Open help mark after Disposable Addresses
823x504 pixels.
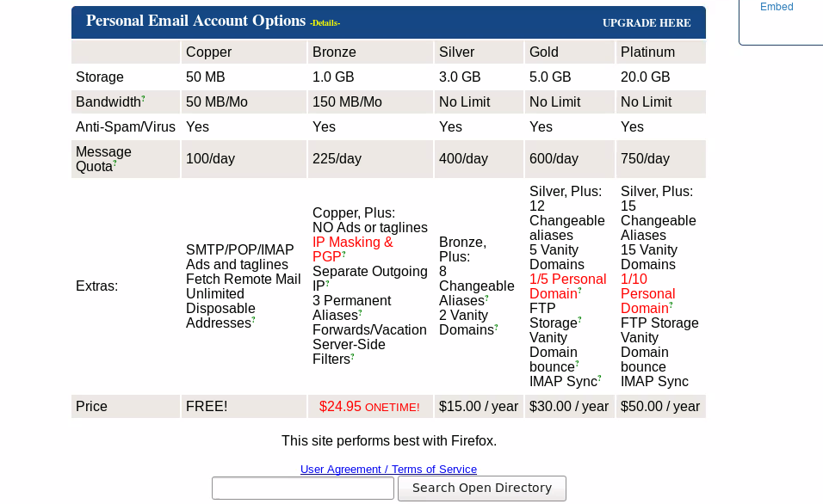coord(253,319)
